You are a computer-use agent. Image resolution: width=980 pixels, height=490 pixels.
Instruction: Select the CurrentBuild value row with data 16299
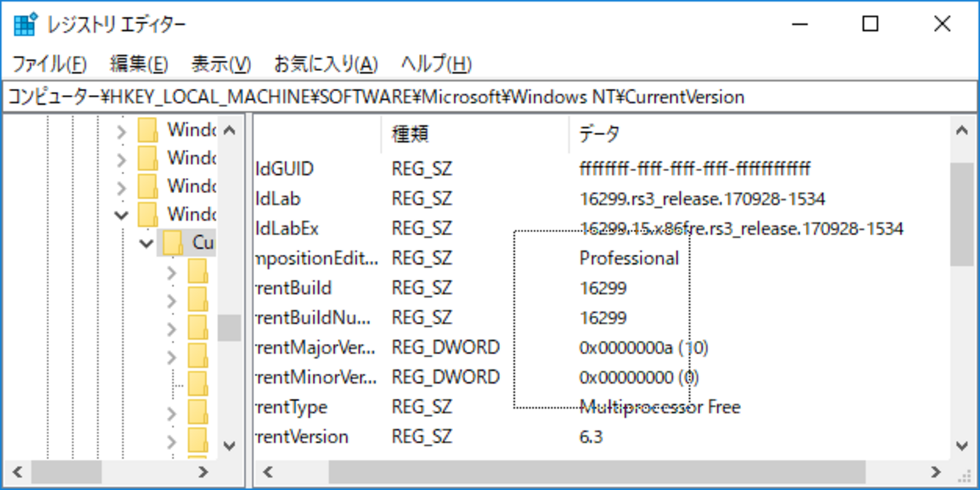[x=293, y=288]
